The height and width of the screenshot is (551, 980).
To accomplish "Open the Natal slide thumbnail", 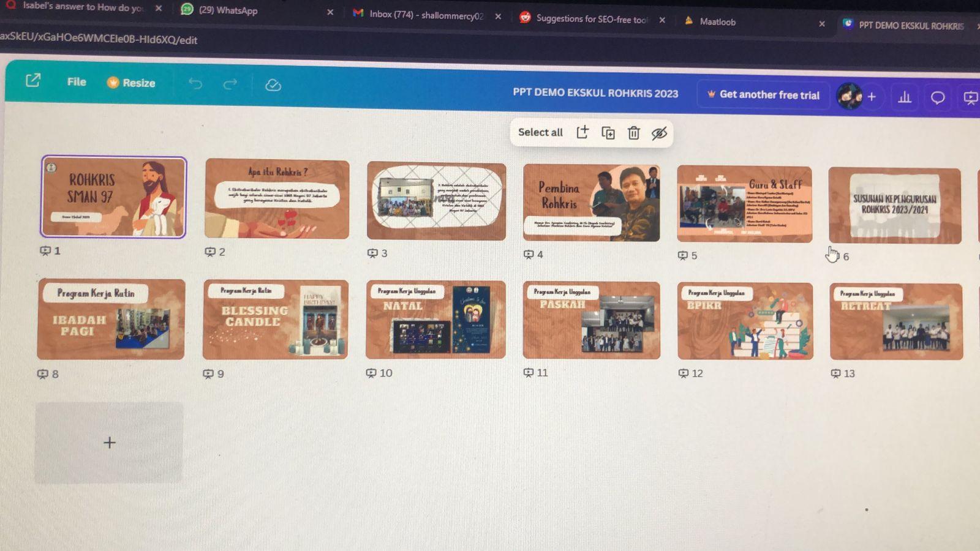I will (x=435, y=319).
